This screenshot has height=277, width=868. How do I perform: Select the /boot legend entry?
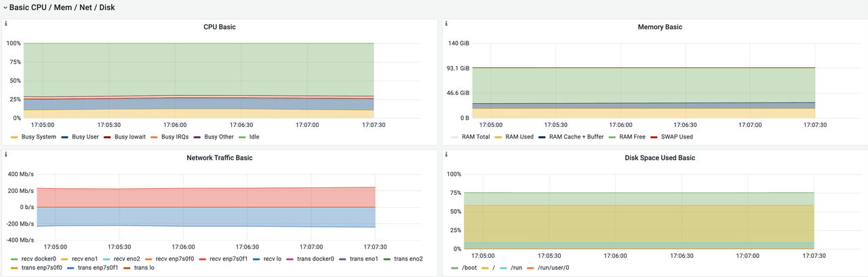tap(469, 267)
